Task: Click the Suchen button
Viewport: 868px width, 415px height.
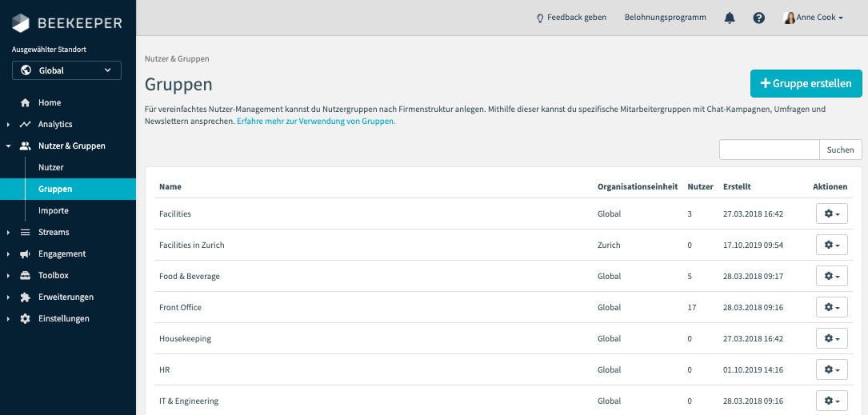Action: (x=840, y=150)
